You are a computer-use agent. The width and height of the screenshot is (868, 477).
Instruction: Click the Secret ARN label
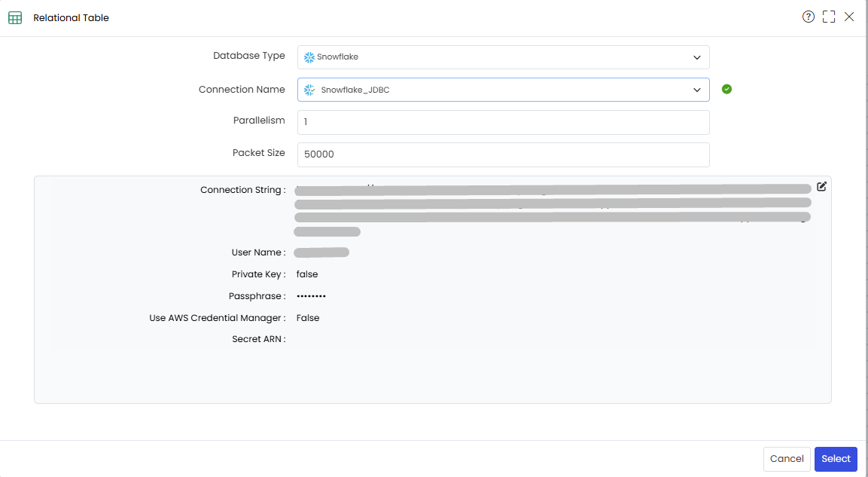click(258, 340)
